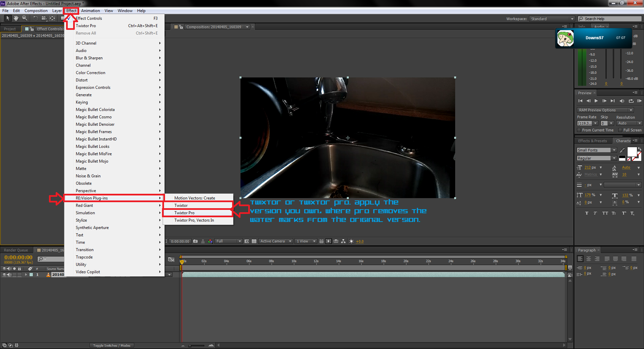This screenshot has width=644, height=349.
Task: Switch to the Render Queue tab
Action: pyautogui.click(x=16, y=250)
